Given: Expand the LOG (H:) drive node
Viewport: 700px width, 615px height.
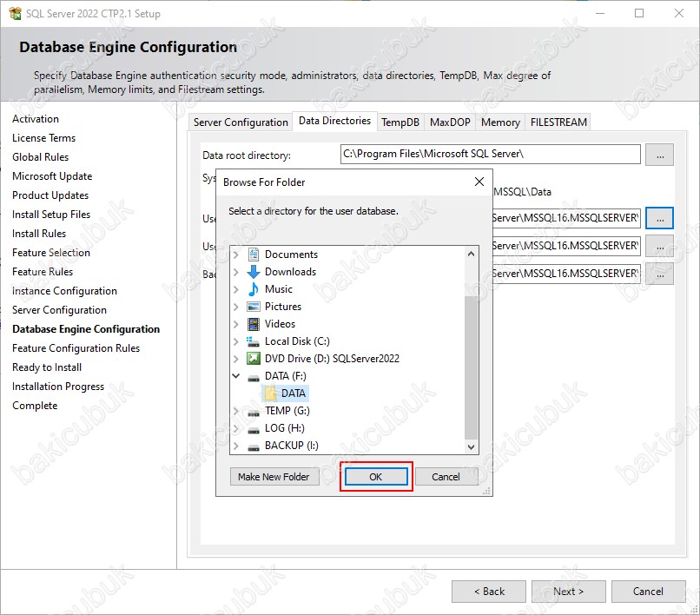Looking at the screenshot, I should (x=235, y=428).
